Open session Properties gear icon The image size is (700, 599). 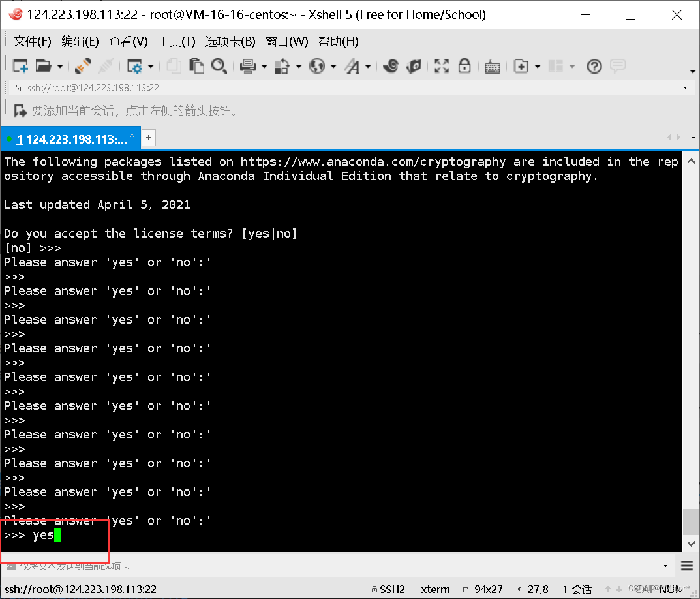click(134, 66)
